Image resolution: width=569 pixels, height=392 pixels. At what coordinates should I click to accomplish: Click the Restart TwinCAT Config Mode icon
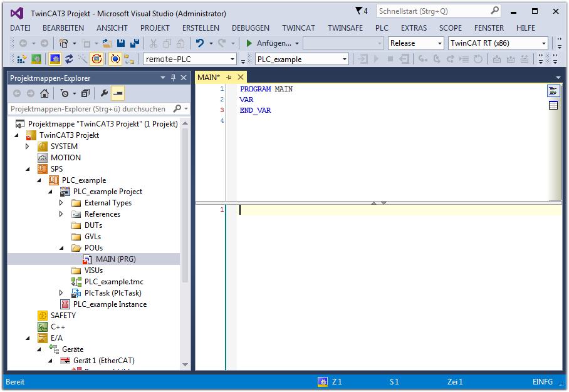55,59
